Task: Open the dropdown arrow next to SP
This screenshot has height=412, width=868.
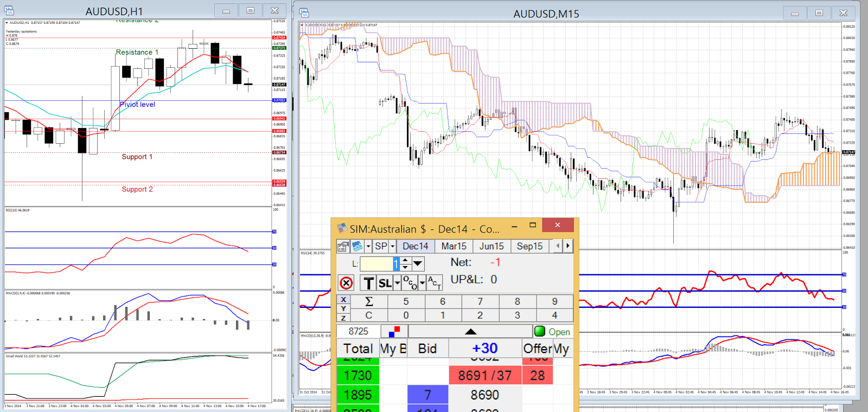Action: [x=393, y=247]
